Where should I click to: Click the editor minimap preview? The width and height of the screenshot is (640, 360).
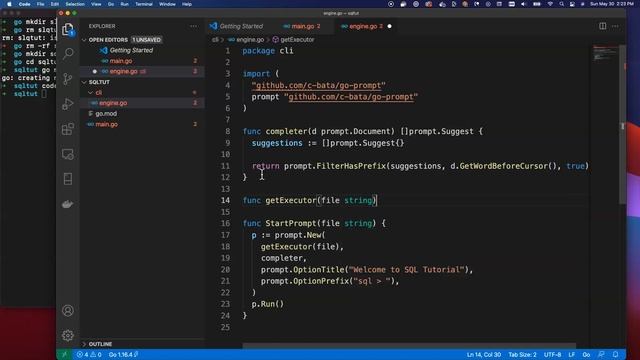tap(605, 54)
